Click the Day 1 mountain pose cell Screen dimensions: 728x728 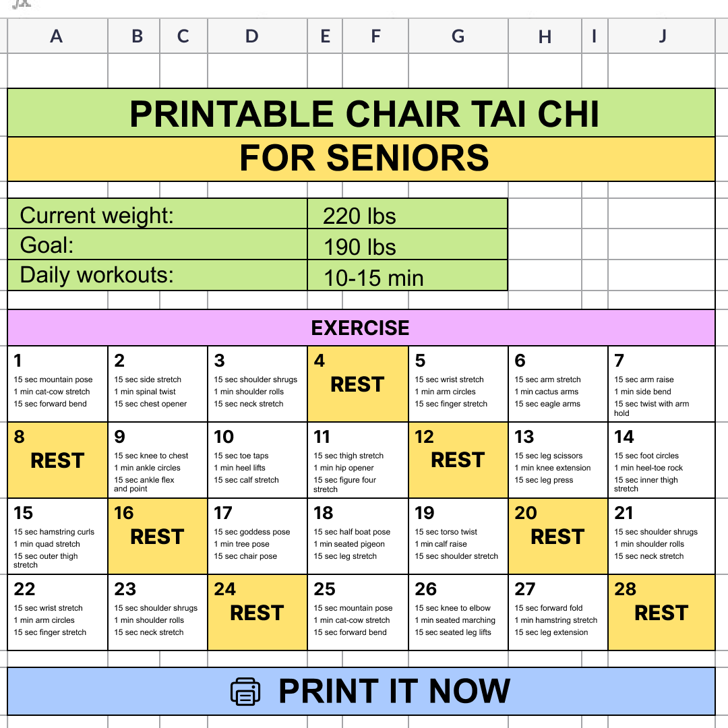(57, 384)
